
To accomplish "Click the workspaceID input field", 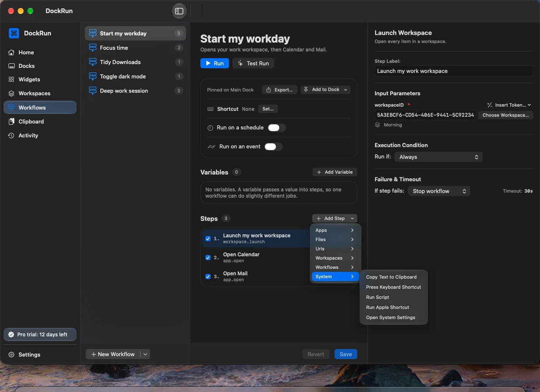I will (x=426, y=115).
